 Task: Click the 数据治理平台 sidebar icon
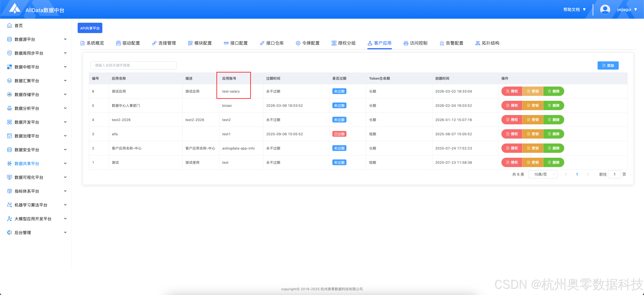[9, 136]
